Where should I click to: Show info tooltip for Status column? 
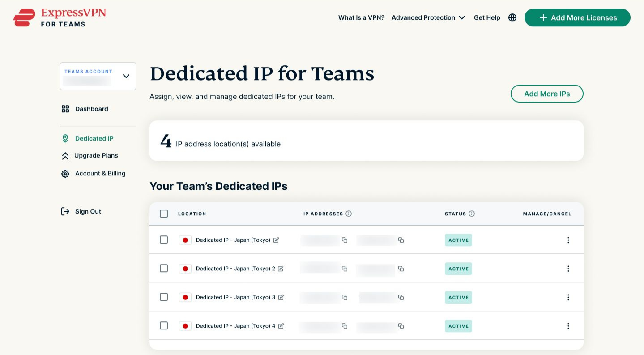pyautogui.click(x=472, y=214)
